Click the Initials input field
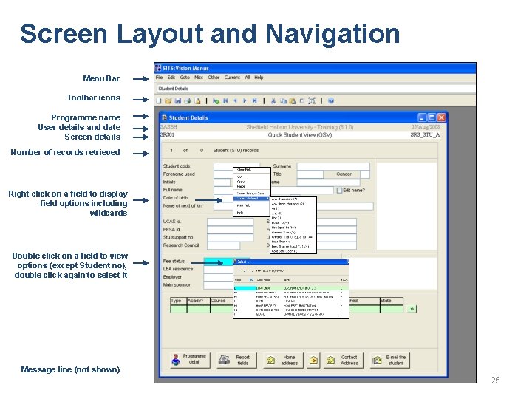Image resolution: width=532 pixels, height=399 pixels. pos(222,183)
